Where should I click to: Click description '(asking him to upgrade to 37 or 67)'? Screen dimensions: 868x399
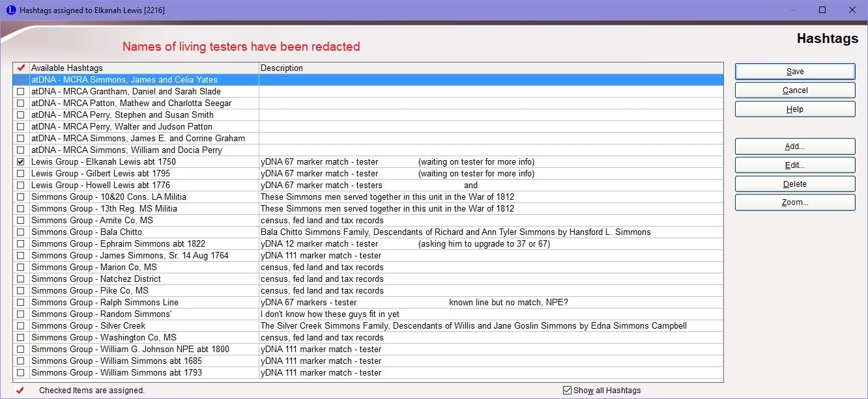point(484,244)
